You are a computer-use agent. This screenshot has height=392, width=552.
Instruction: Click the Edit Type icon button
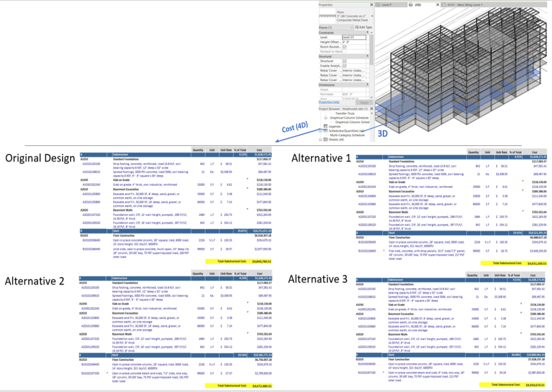(357, 27)
